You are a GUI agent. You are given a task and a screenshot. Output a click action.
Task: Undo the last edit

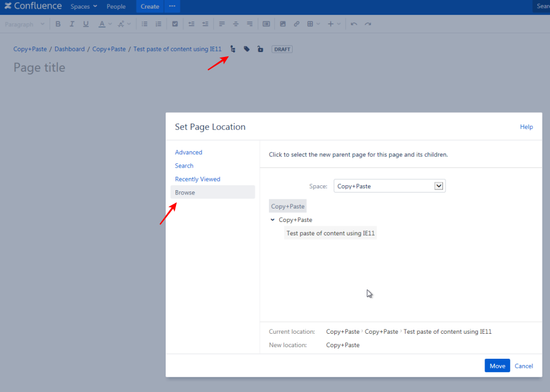pos(354,24)
